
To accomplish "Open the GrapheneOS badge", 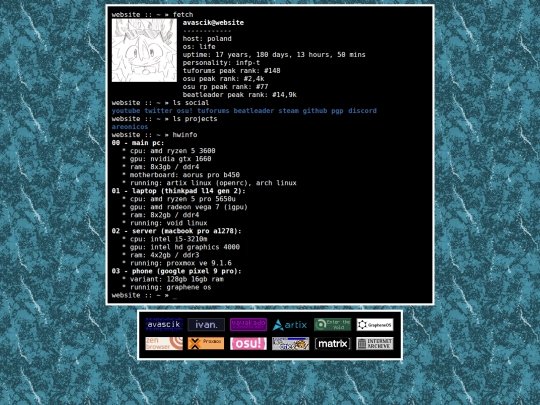I will click(x=375, y=324).
